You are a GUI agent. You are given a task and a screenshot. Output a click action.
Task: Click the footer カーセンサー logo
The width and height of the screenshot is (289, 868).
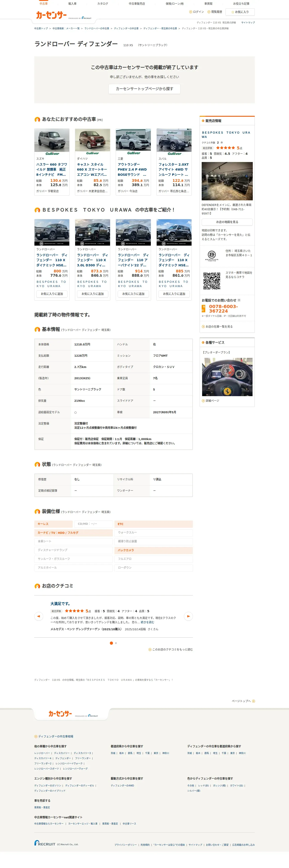(60, 714)
